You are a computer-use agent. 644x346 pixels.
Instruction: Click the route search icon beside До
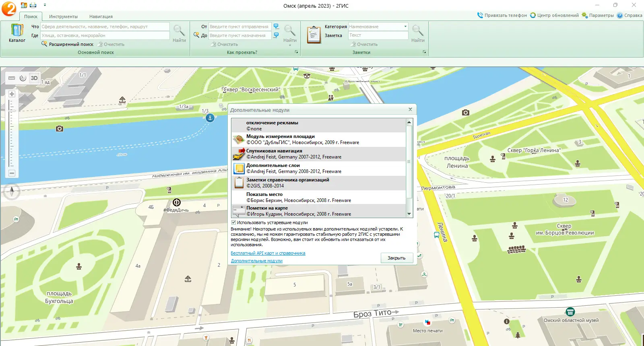[x=196, y=35]
